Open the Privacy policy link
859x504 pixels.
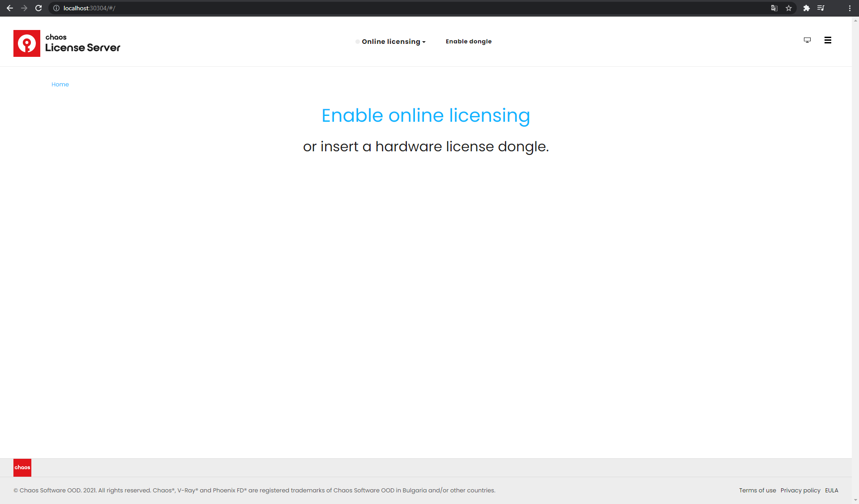[800, 490]
